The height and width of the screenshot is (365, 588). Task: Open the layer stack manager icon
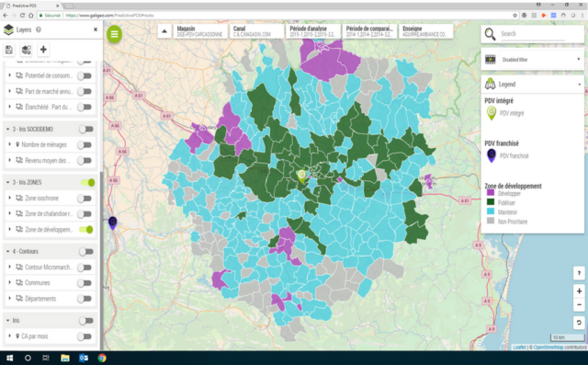(x=27, y=50)
